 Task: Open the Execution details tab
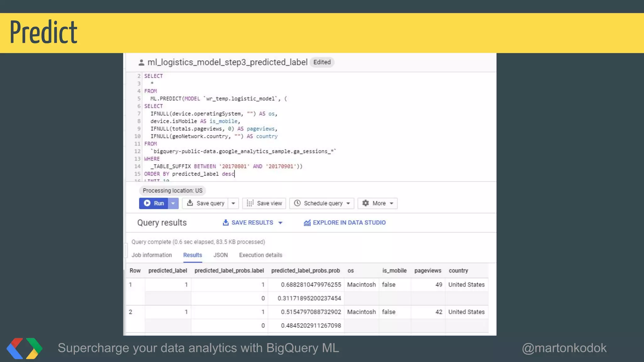pyautogui.click(x=260, y=255)
